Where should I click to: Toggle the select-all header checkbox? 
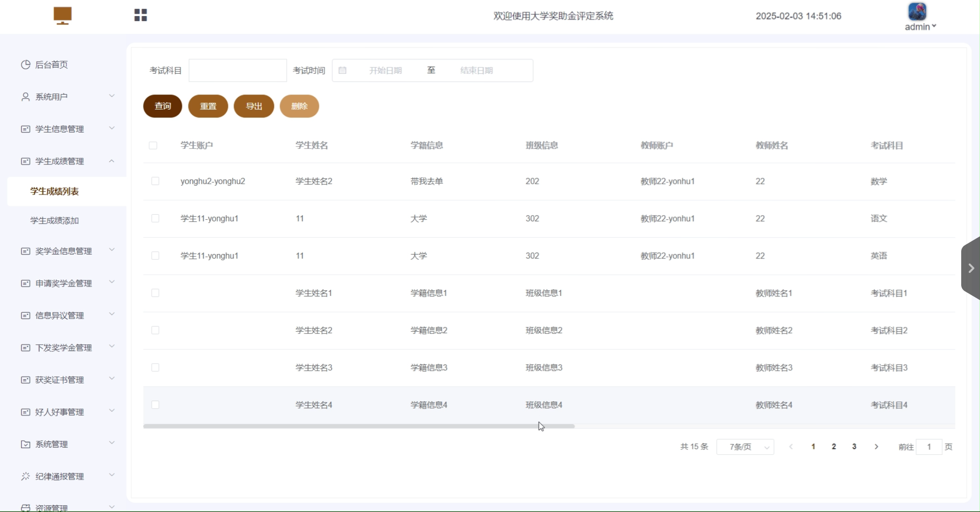click(153, 146)
